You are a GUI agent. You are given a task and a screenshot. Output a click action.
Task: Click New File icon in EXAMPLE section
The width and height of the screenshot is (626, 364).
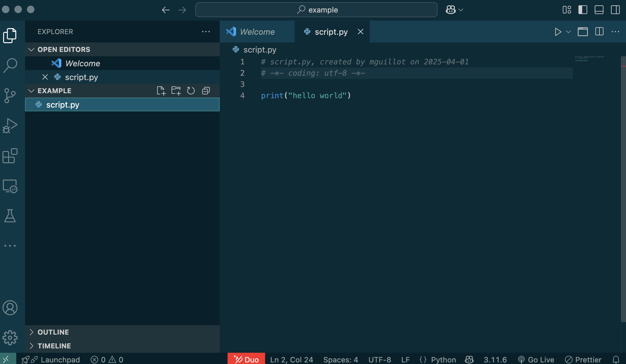pyautogui.click(x=161, y=91)
